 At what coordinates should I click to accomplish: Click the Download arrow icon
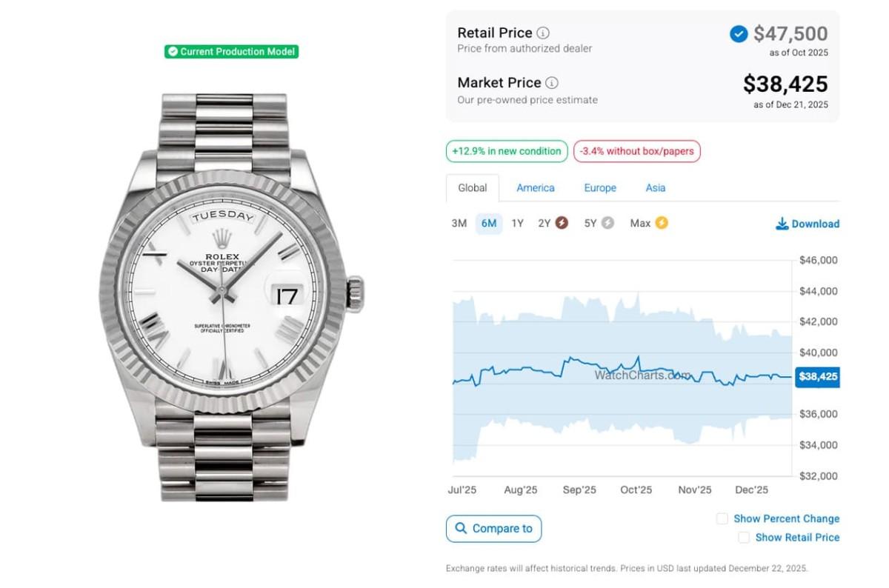coord(782,224)
